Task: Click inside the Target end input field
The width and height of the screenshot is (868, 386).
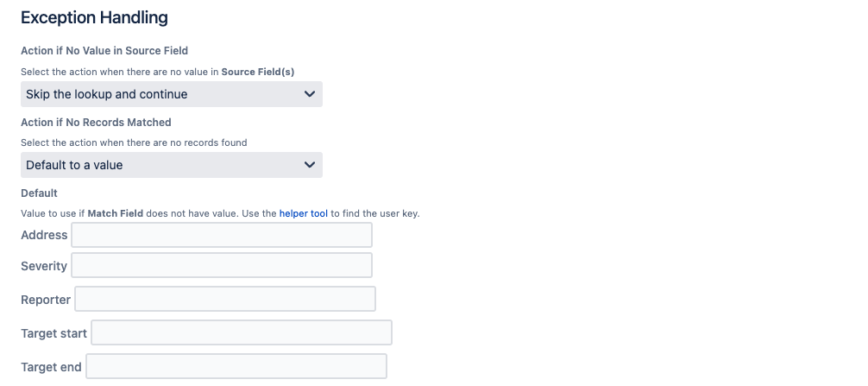Action: point(236,367)
